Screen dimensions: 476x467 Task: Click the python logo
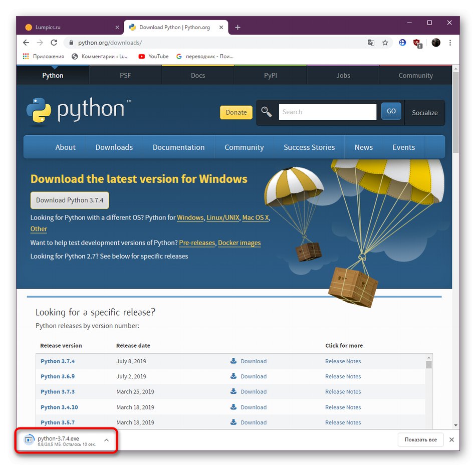point(79,111)
